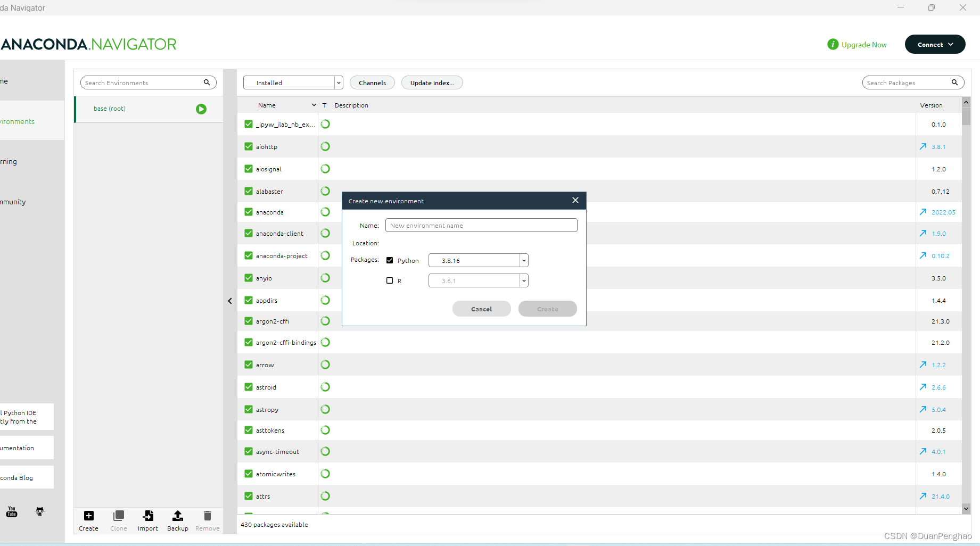Click the scrollbar up arrow

966,102
